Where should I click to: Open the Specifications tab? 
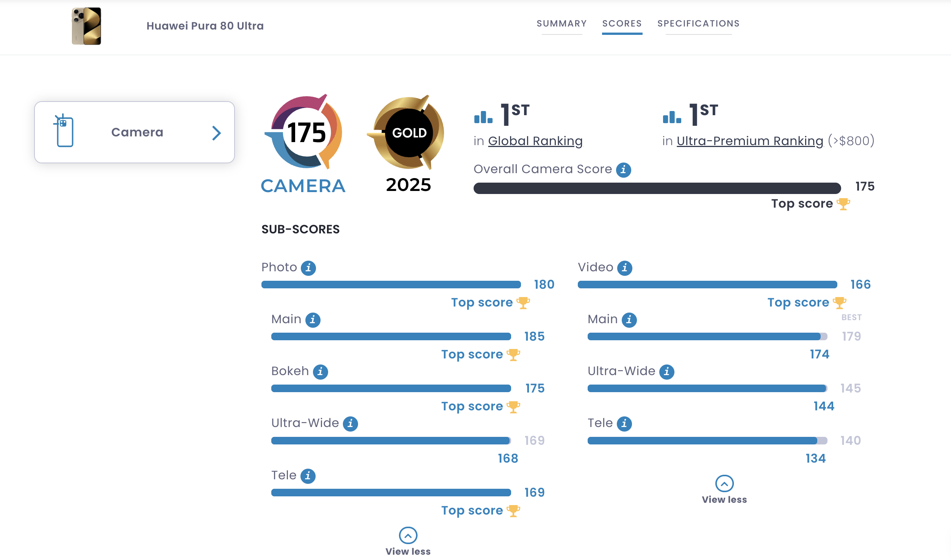click(x=698, y=23)
